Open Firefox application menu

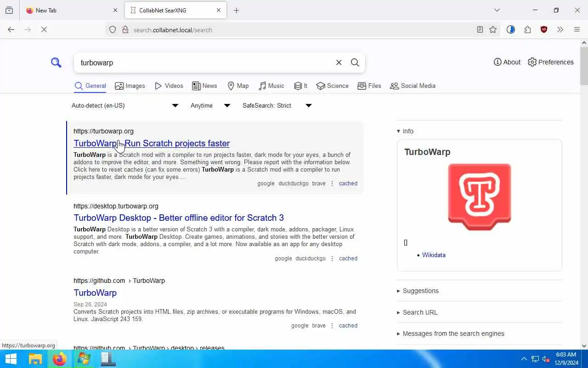coord(577,29)
